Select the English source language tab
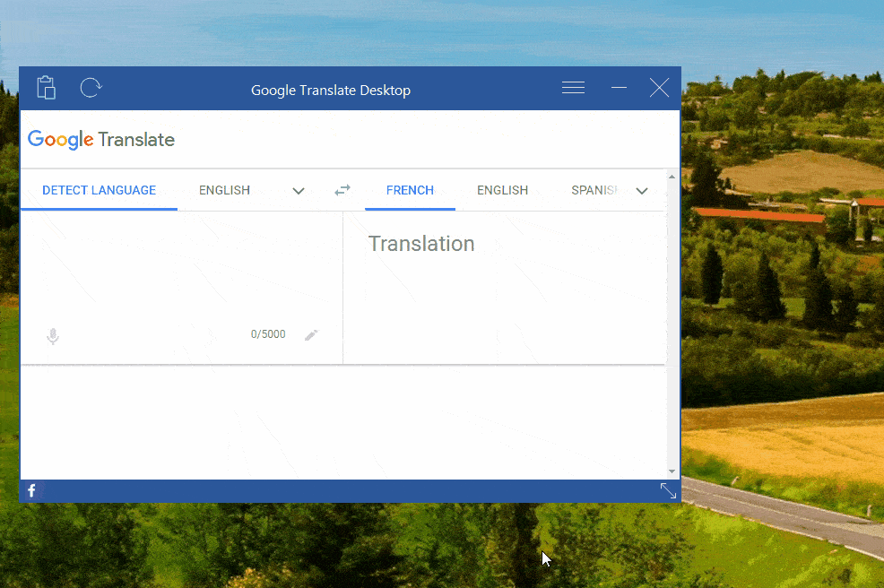The width and height of the screenshot is (884, 588). (x=224, y=191)
